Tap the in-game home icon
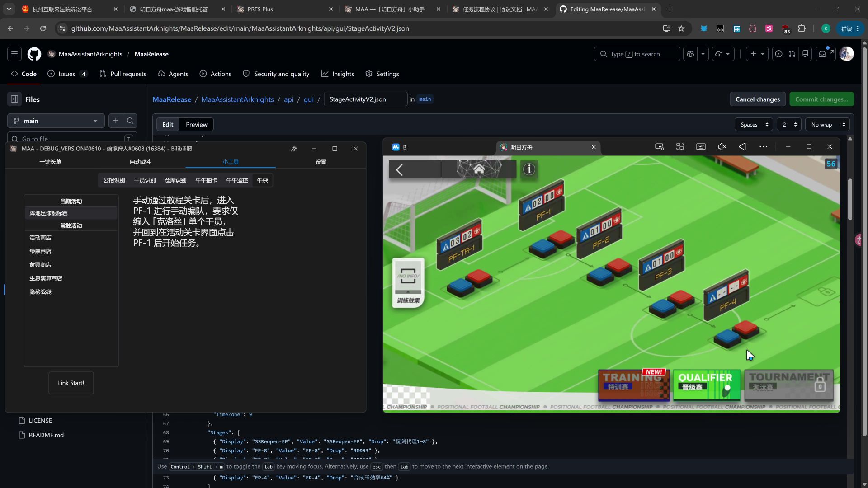The width and height of the screenshot is (868, 488). (479, 169)
